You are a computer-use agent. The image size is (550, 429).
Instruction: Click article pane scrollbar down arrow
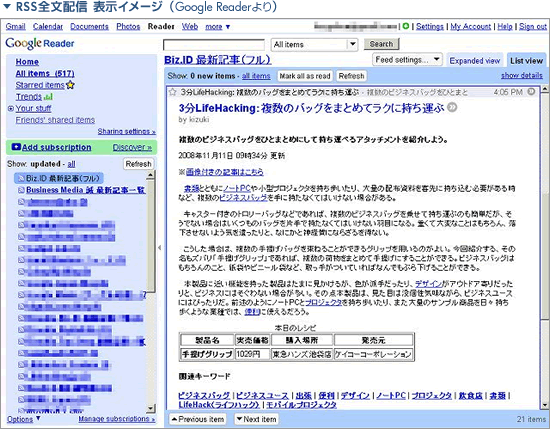pos(545,405)
